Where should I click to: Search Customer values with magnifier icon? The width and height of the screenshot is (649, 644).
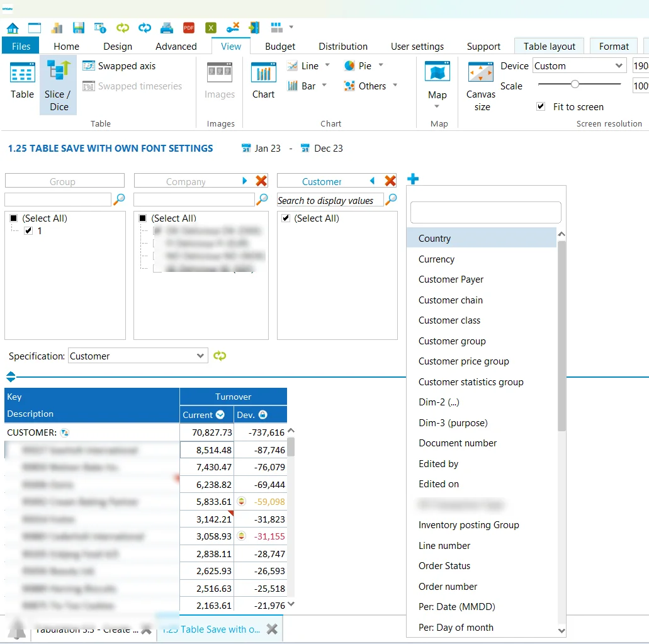click(391, 200)
